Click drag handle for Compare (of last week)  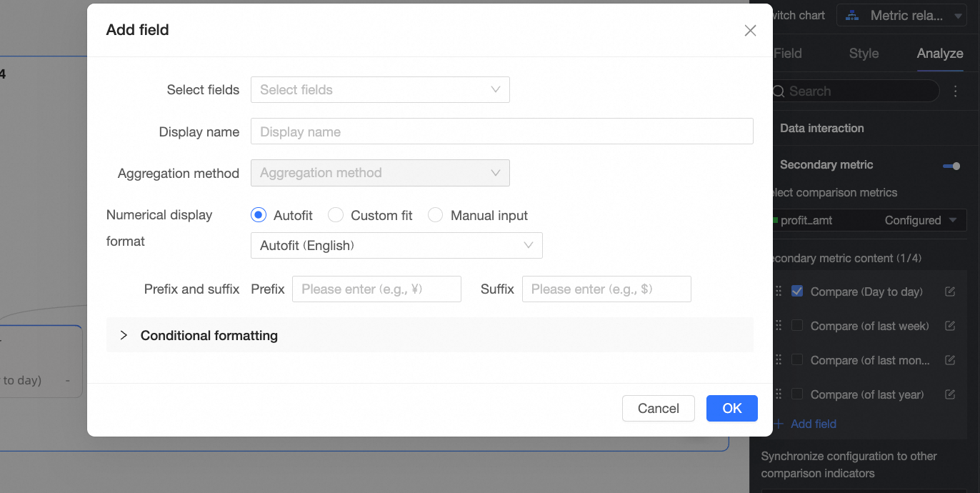(x=779, y=326)
